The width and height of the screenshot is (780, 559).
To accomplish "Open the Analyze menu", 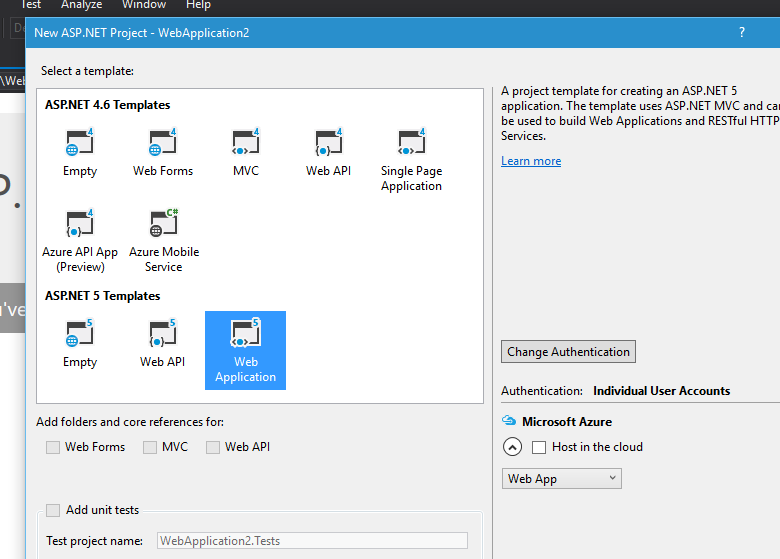I will point(81,5).
